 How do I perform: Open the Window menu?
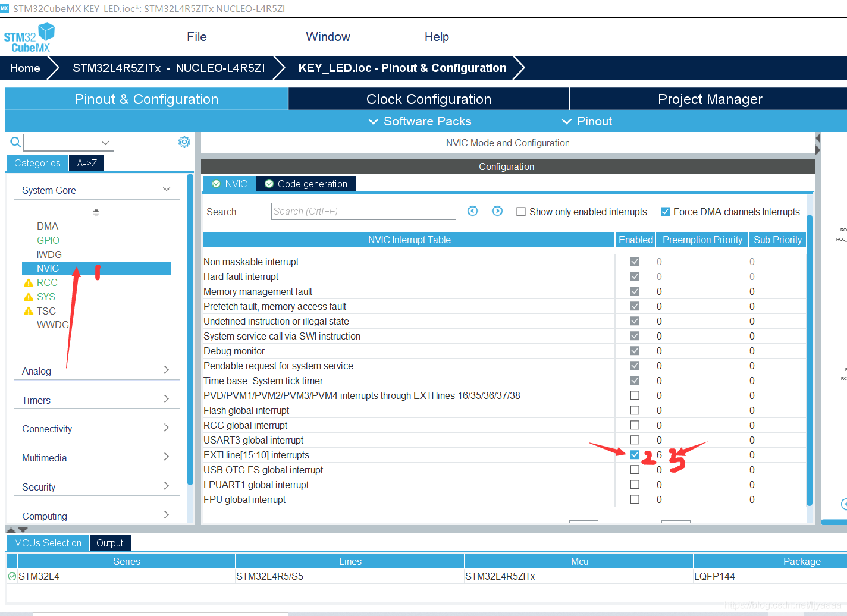coord(328,37)
